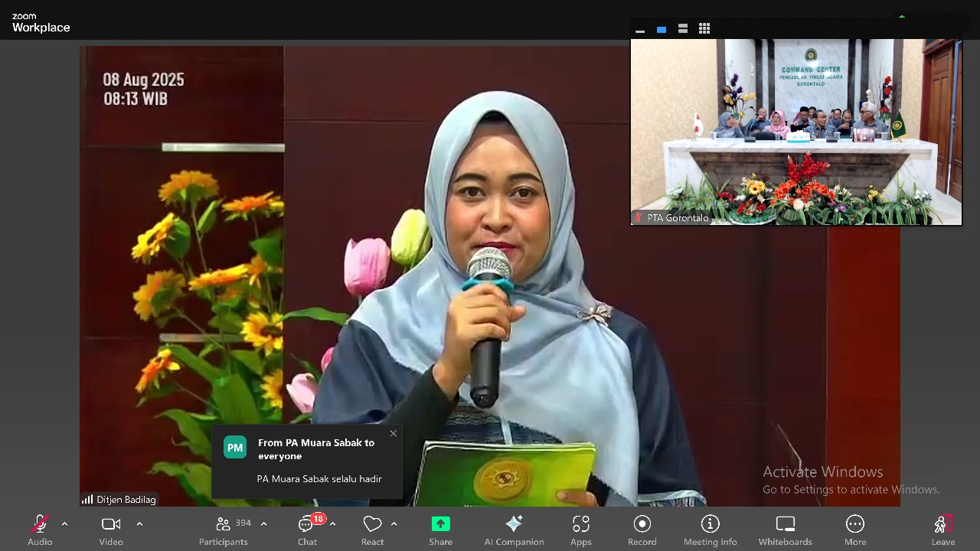Screen dimensions: 980x551
Task: Open the More options menu
Action: pos(854,530)
